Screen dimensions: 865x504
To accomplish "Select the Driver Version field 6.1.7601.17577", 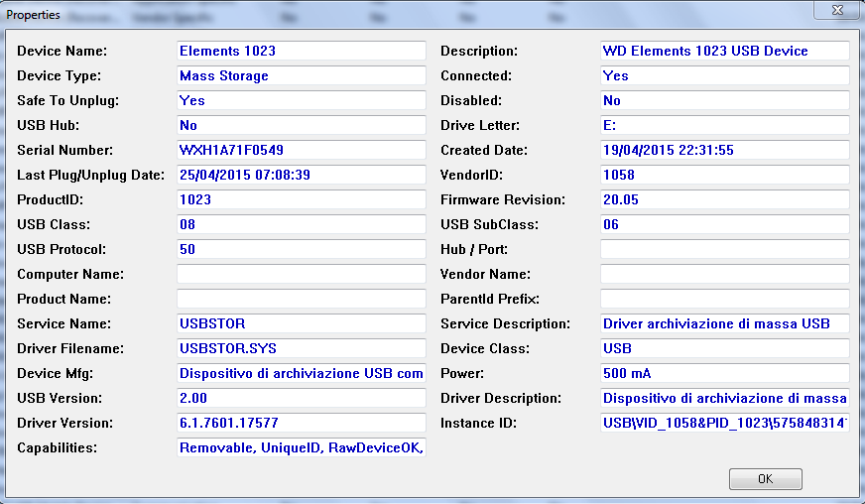I will (302, 424).
